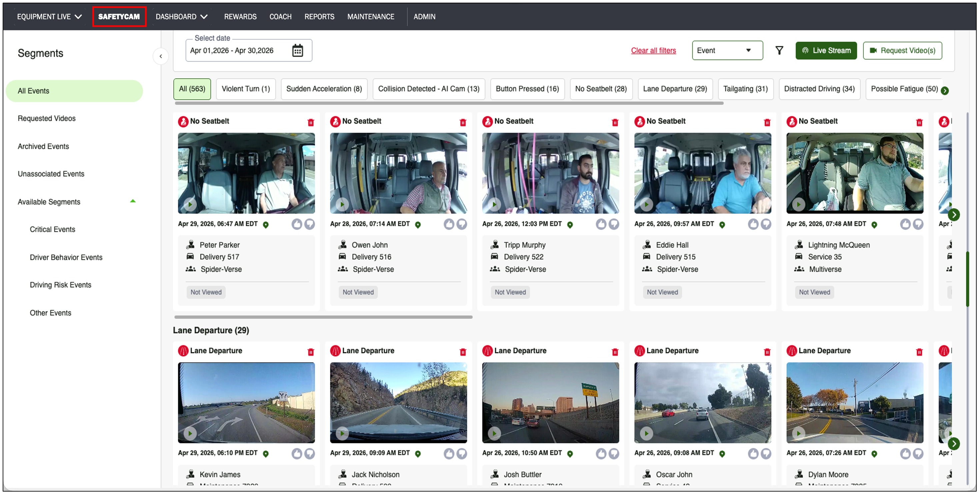
Task: Show Critical Events segment
Action: 53,230
